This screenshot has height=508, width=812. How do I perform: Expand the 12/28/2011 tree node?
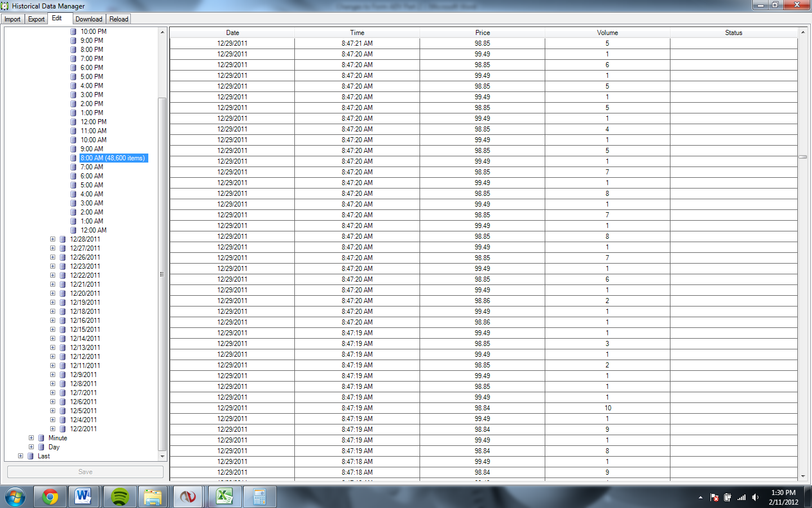pos(52,239)
